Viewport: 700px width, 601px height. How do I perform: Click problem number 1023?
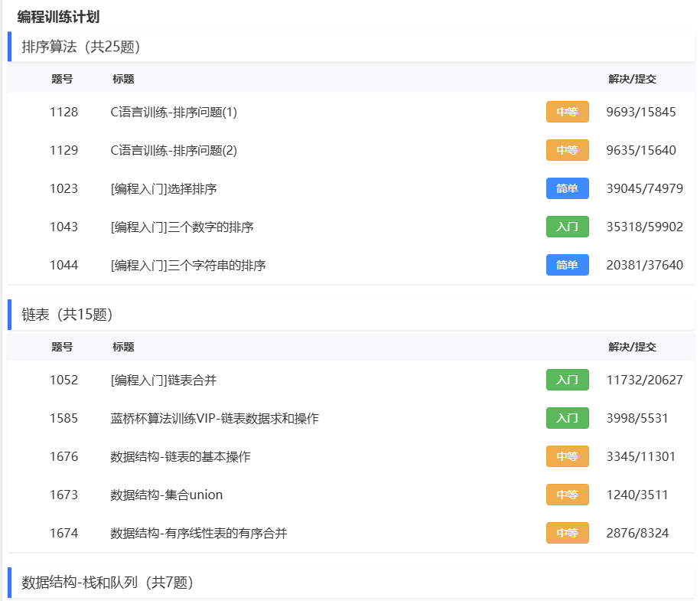[63, 188]
